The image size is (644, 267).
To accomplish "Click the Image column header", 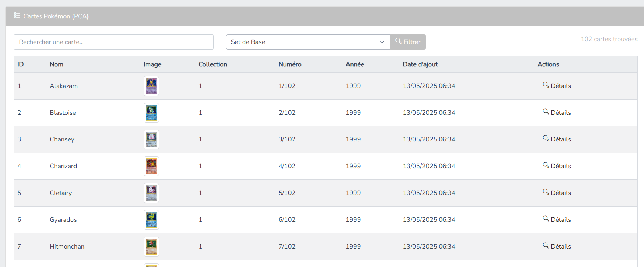I will coord(152,64).
